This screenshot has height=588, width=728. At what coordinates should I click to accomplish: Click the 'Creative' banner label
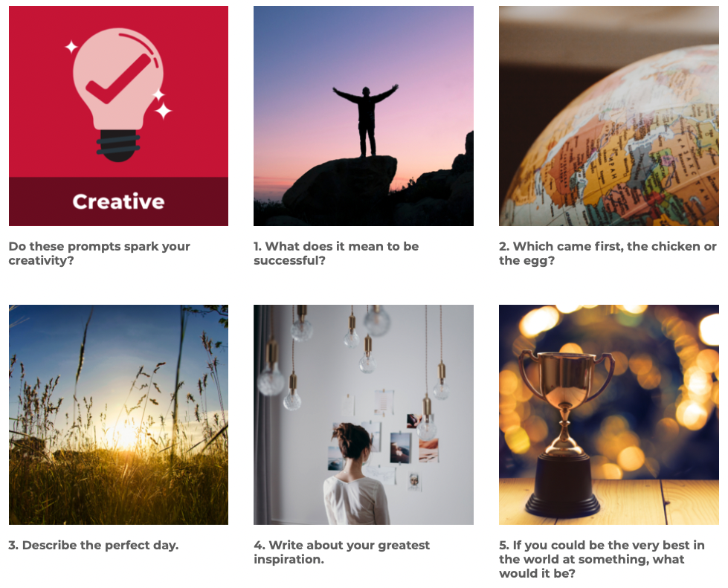pyautogui.click(x=118, y=201)
